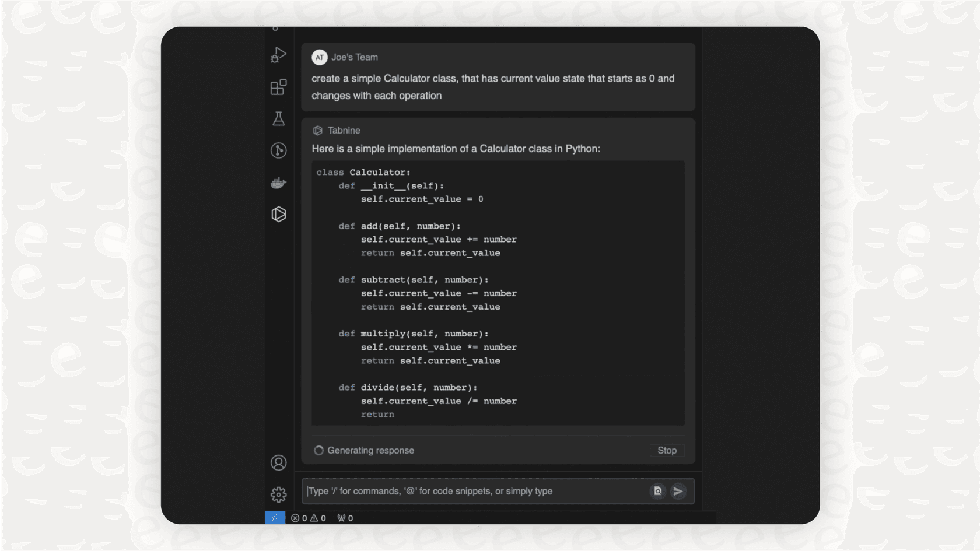Select the Calculator class code block
The image size is (980, 551).
[498, 292]
